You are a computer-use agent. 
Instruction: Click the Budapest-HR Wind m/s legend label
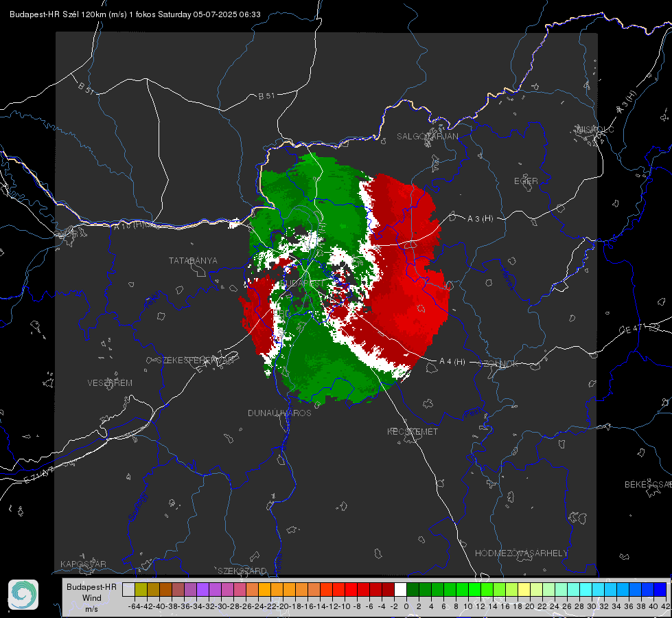pyautogui.click(x=92, y=598)
